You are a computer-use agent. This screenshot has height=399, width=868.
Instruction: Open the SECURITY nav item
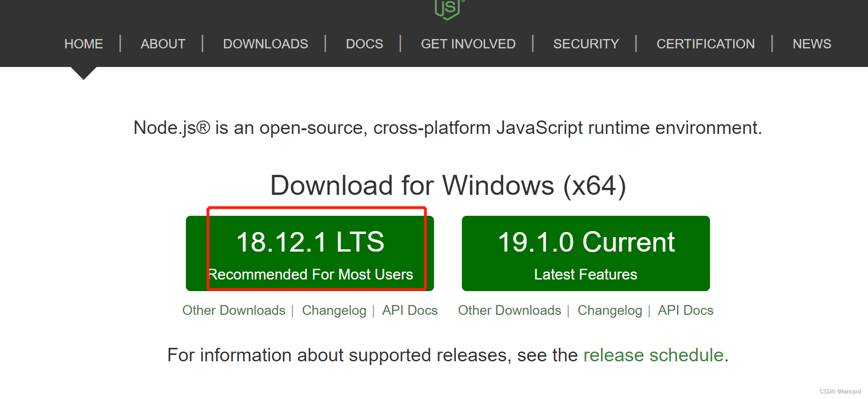coord(586,44)
